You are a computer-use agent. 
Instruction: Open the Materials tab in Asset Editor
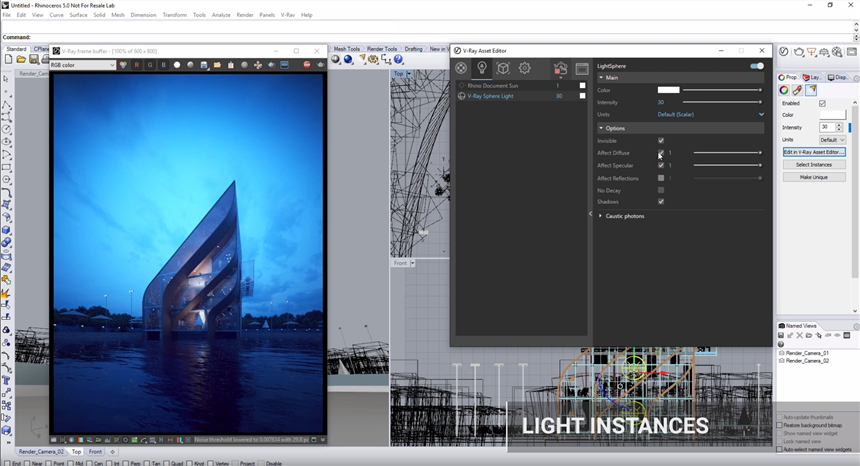point(461,68)
